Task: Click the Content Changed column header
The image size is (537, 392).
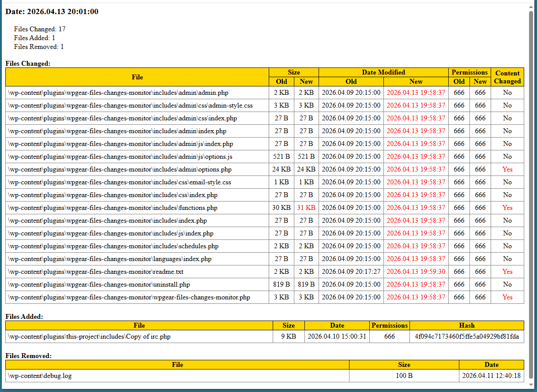Action: tap(507, 77)
